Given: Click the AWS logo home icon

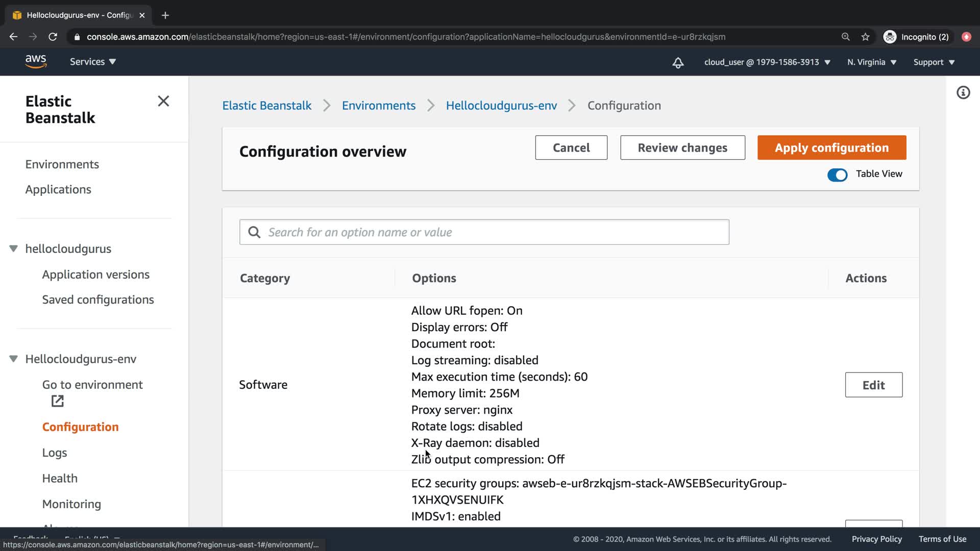Looking at the screenshot, I should point(36,61).
